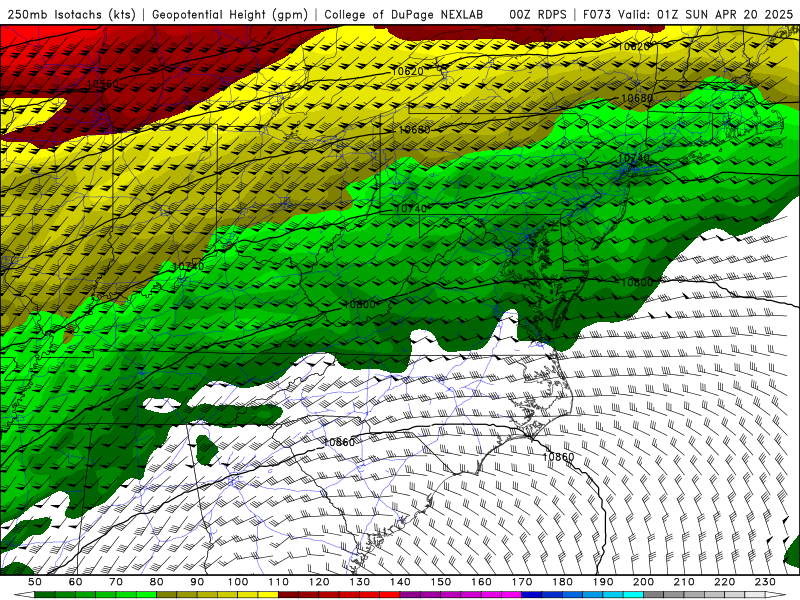Click the 170 value on legend

[x=521, y=582]
